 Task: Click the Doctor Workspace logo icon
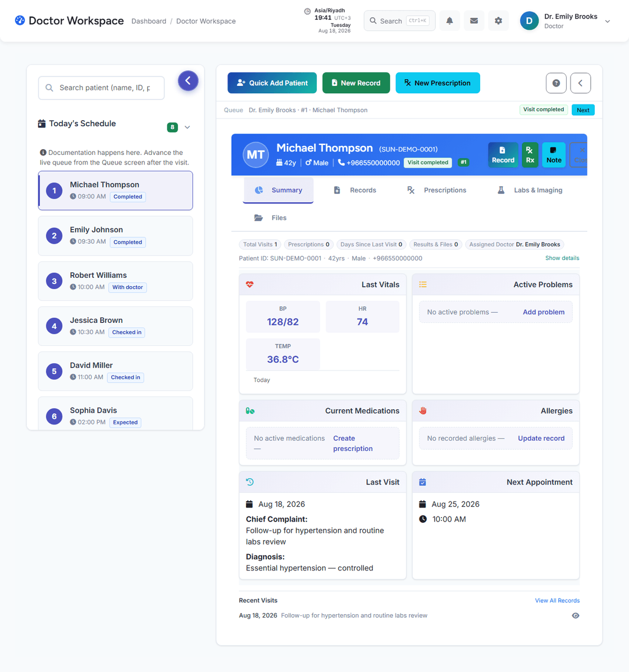(x=20, y=21)
